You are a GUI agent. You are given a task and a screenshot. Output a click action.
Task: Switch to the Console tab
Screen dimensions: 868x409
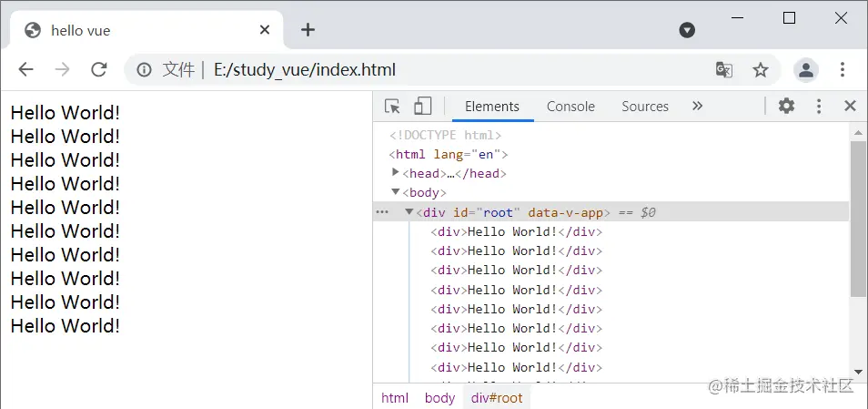[570, 107]
